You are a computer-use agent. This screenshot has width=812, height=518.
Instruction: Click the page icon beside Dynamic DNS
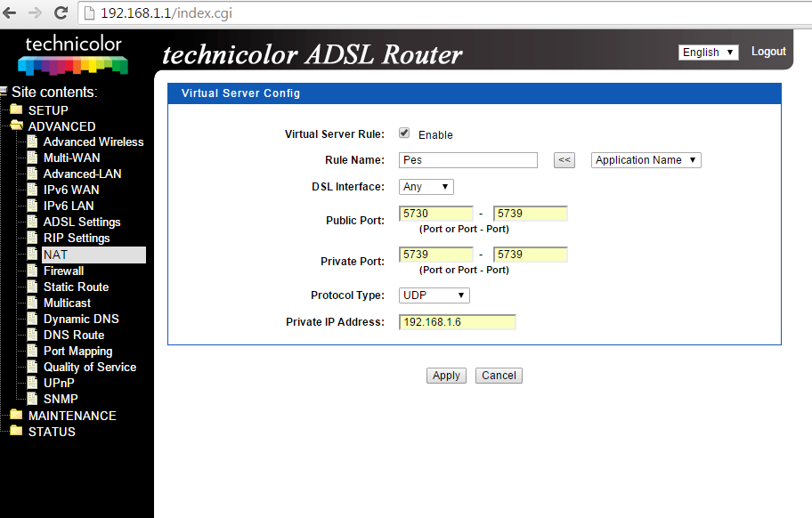point(32,319)
